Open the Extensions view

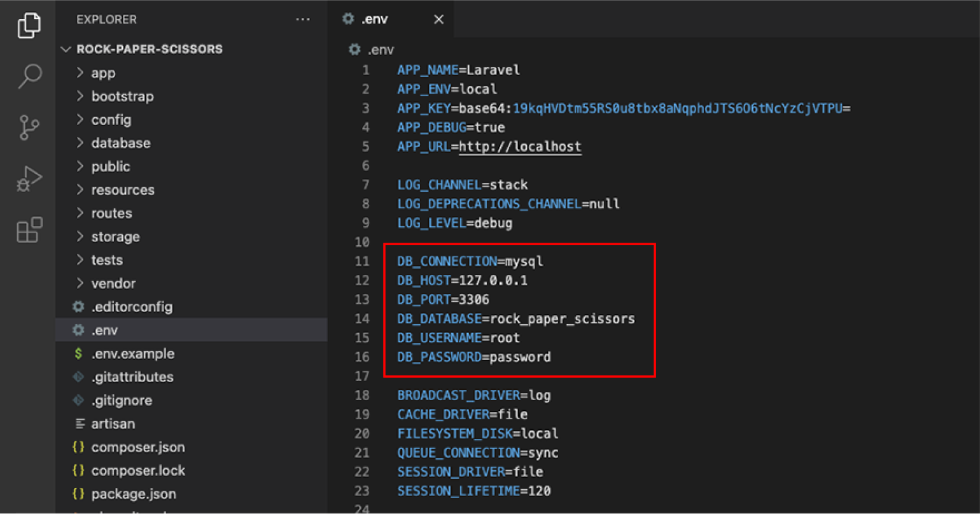29,230
